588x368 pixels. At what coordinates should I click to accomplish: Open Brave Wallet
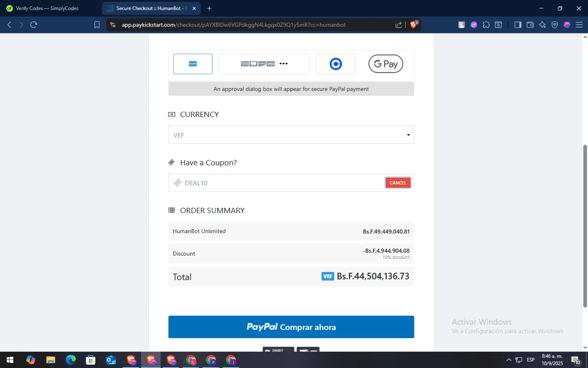click(x=530, y=25)
